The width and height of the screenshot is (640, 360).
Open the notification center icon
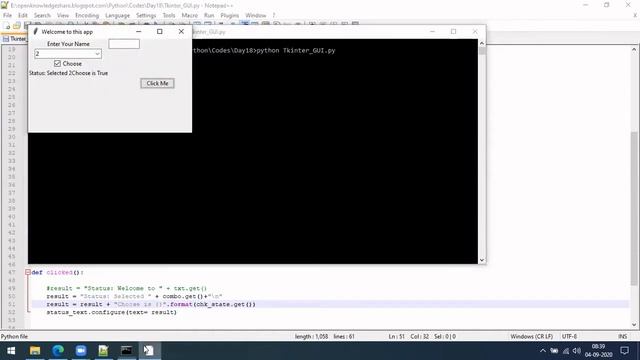point(624,351)
